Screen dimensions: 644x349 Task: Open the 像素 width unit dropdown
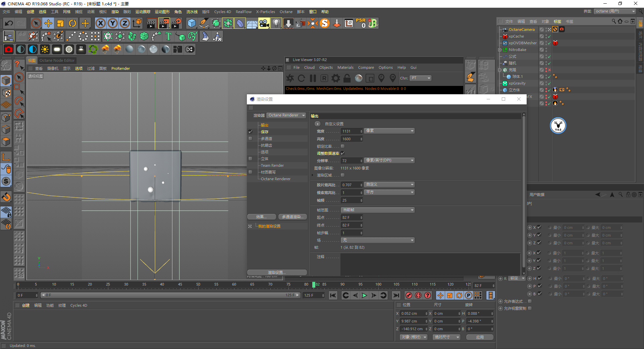pos(389,131)
